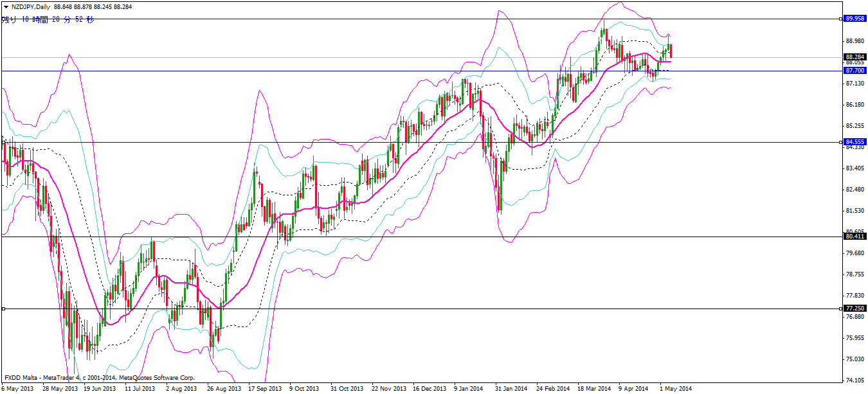Click the 79.680 price axis label
Image resolution: width=868 pixels, height=394 pixels.
pos(855,253)
